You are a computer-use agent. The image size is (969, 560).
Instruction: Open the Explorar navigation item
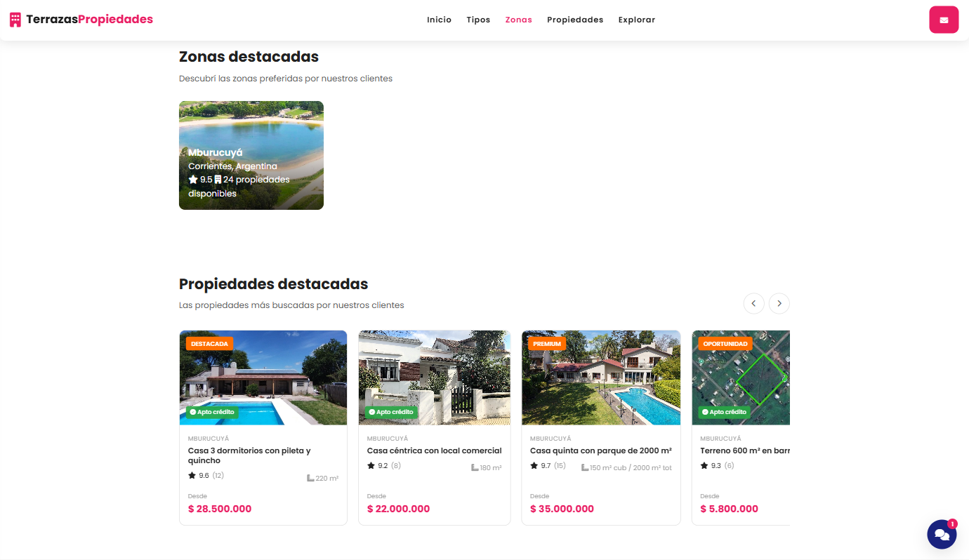pos(636,20)
